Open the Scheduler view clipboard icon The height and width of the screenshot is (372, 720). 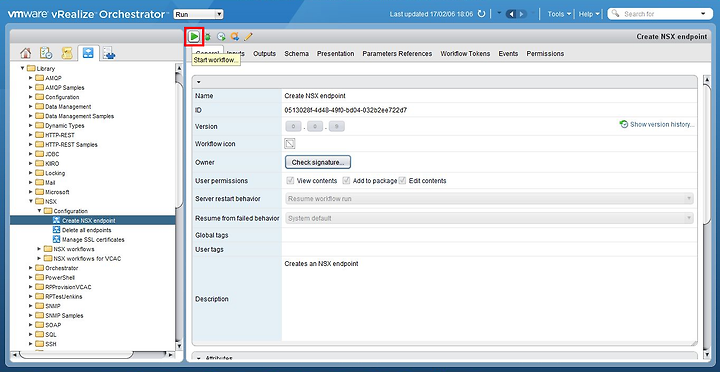[46, 53]
